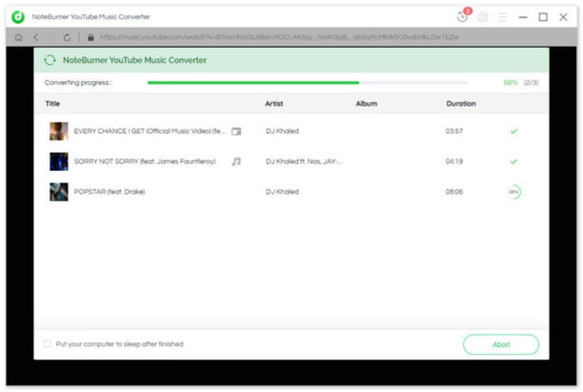The height and width of the screenshot is (392, 583).
Task: Maximize the NoteBurner window
Action: click(x=543, y=17)
